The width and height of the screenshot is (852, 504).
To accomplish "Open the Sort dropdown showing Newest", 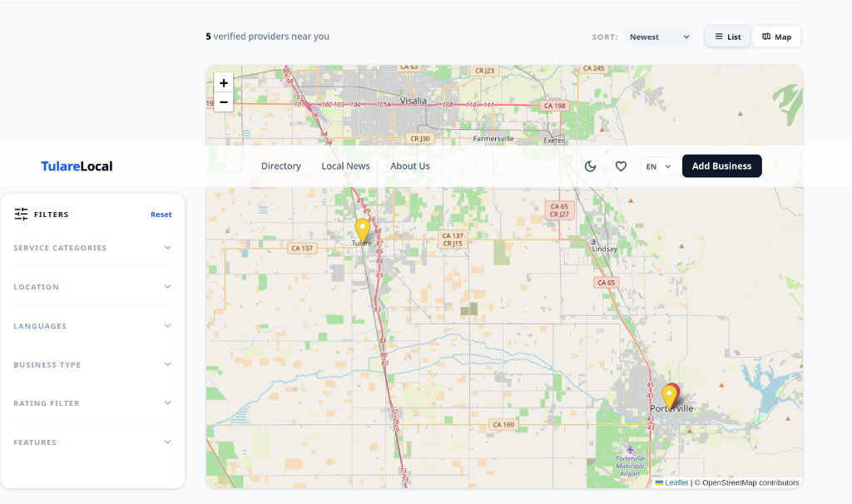I will click(657, 37).
